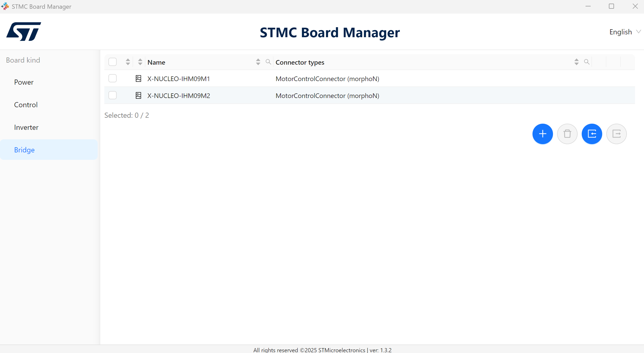Viewport: 644px width, 353px height.
Task: Switch to the Control board kind
Action: click(x=26, y=105)
